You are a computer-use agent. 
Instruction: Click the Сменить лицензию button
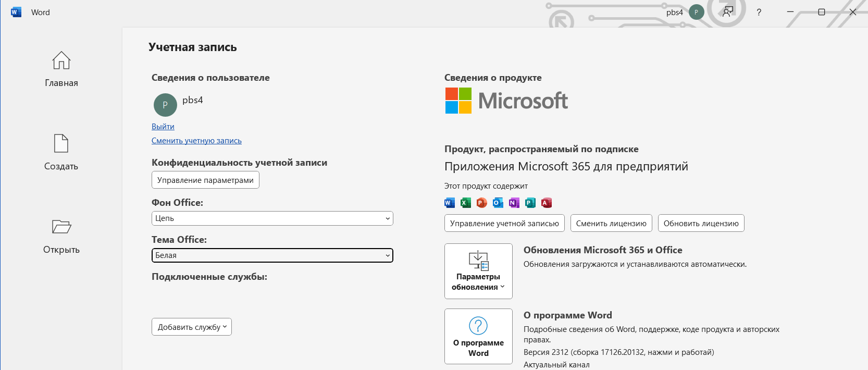click(611, 223)
